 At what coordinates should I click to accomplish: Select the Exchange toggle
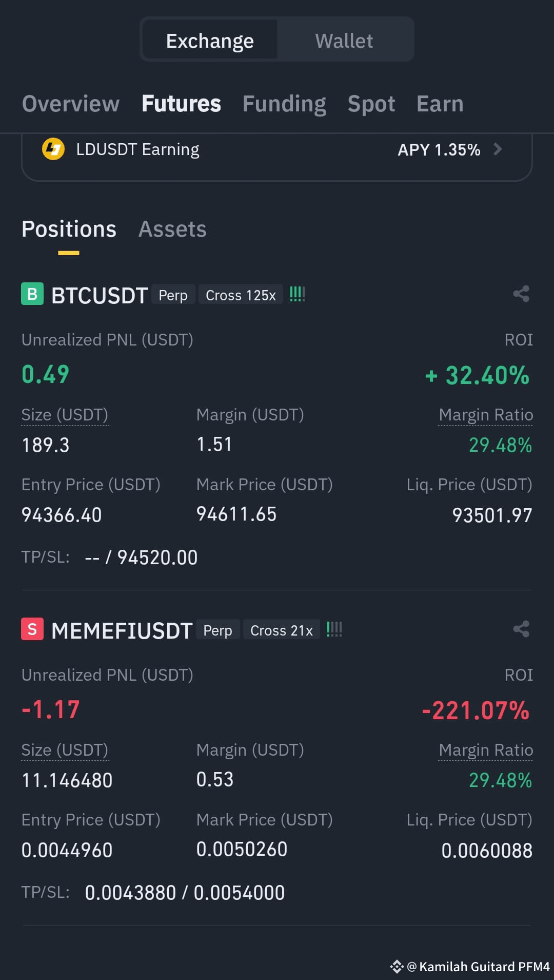coord(210,41)
